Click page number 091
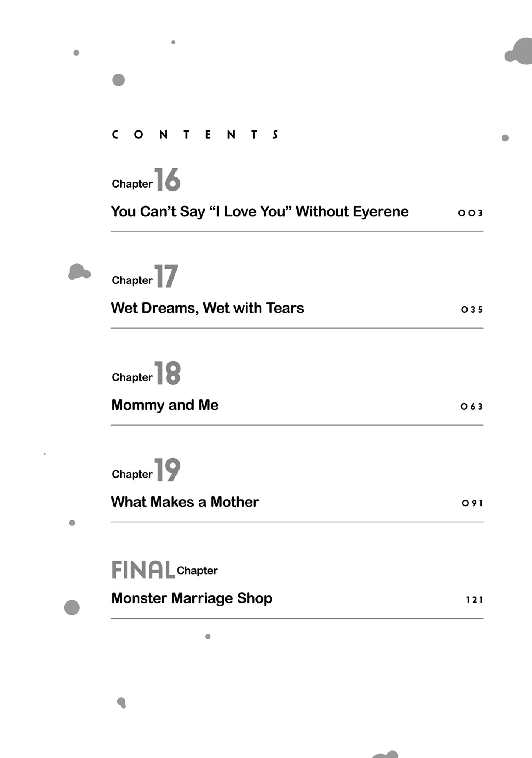The image size is (532, 758). coord(472,503)
